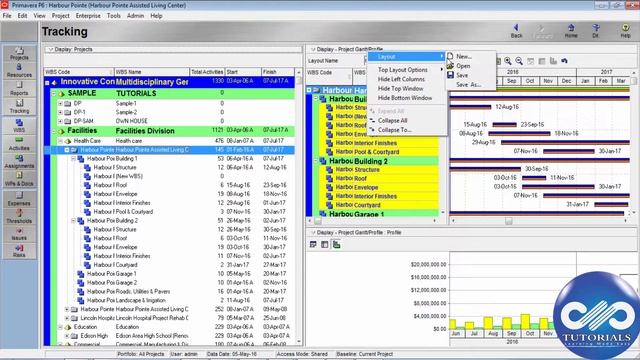This screenshot has height=360, width=640.
Task: Select the Tracking sidebar icon
Action: (x=19, y=107)
